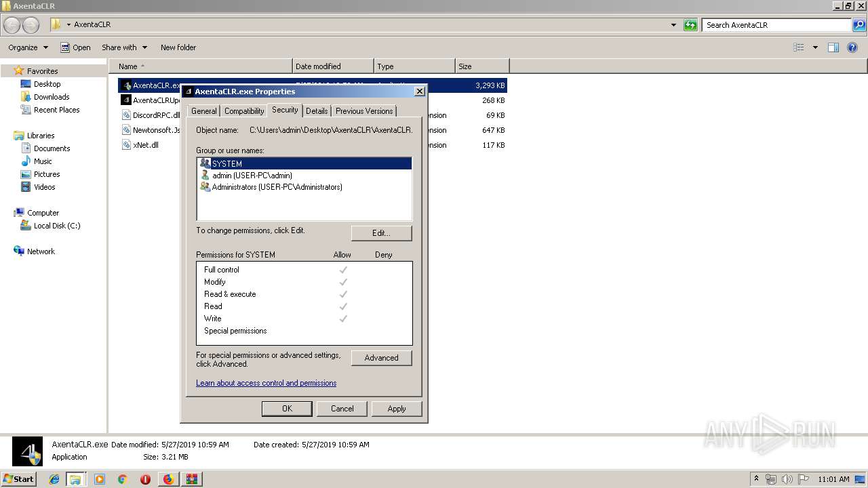Sort files by Date modified column
This screenshot has height=488, width=868.
coord(333,66)
